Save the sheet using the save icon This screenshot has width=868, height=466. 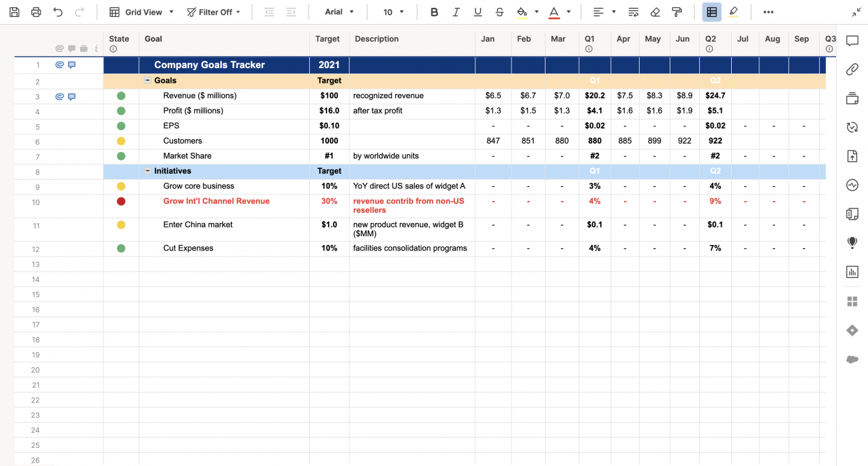pyautogui.click(x=14, y=11)
